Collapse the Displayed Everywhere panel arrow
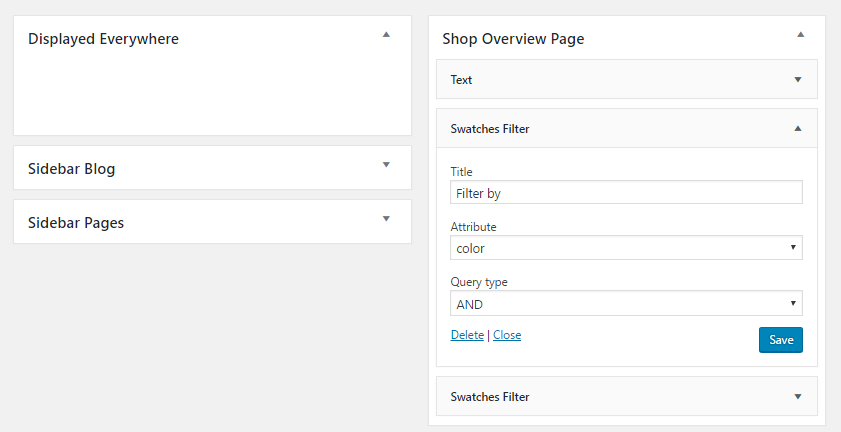 point(386,35)
